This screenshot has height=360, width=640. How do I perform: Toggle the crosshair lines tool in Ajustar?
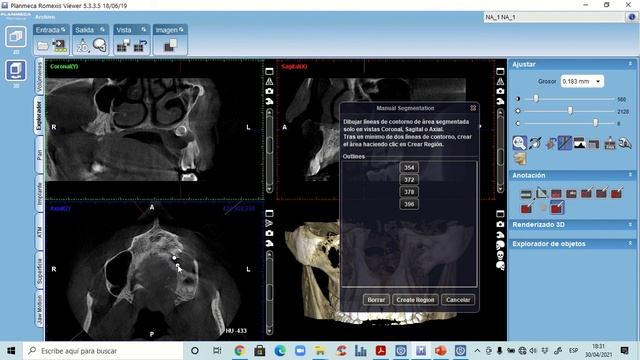point(565,143)
